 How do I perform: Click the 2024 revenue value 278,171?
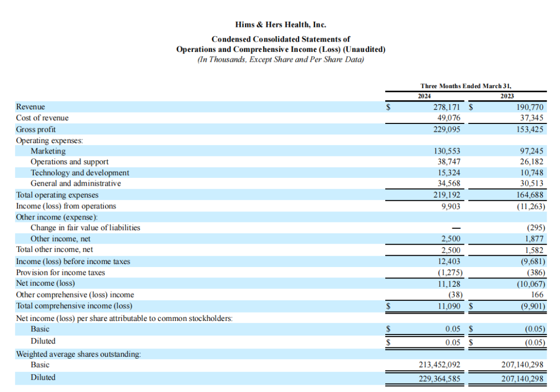tap(447, 107)
